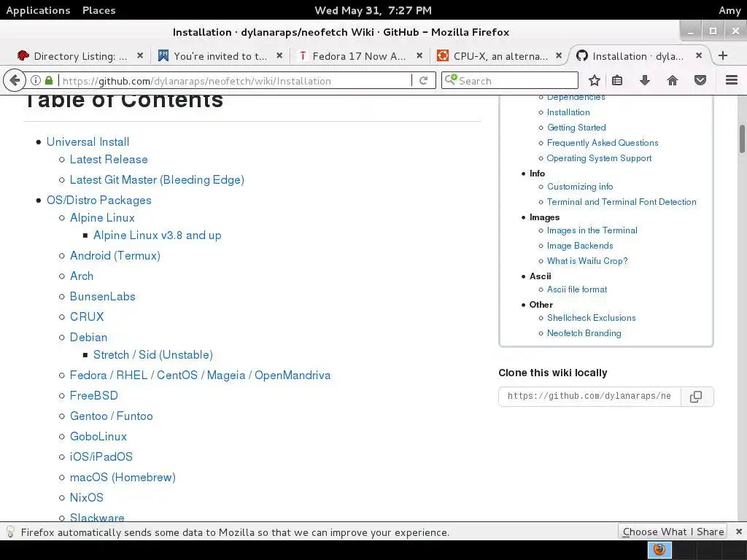The width and height of the screenshot is (747, 560).
Task: Bookmark this page with the star icon
Action: pos(594,80)
